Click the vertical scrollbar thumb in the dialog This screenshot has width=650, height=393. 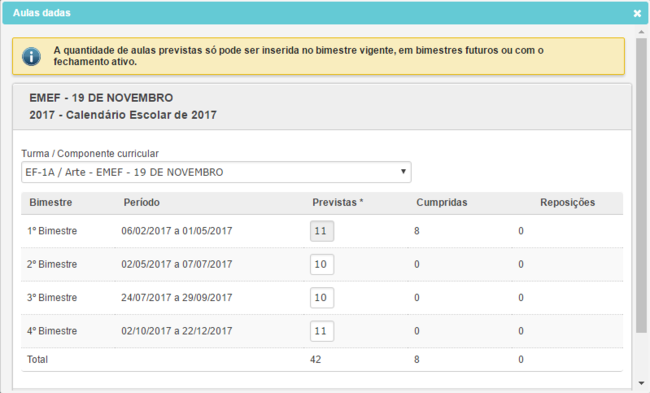pyautogui.click(x=641, y=185)
